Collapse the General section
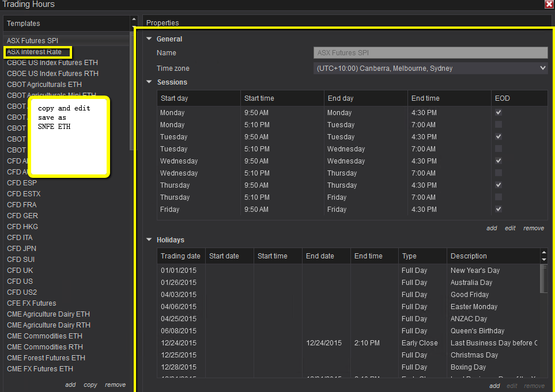The height and width of the screenshot is (392, 555). (149, 39)
